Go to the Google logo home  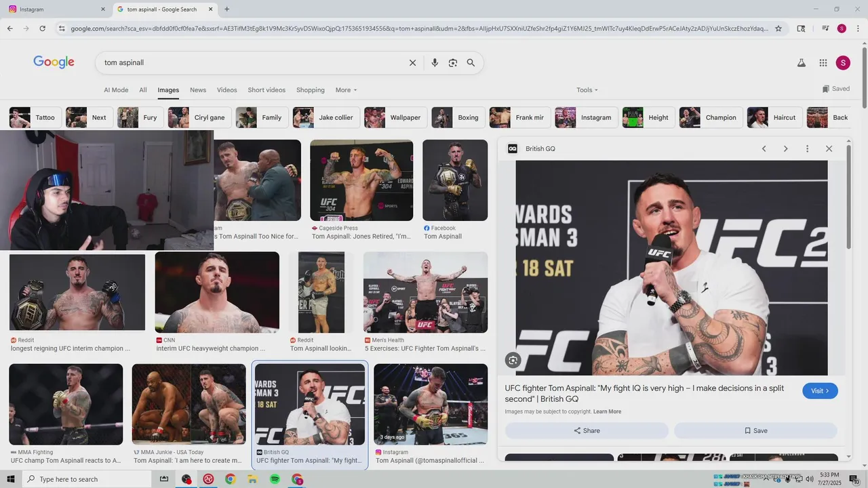coord(54,62)
